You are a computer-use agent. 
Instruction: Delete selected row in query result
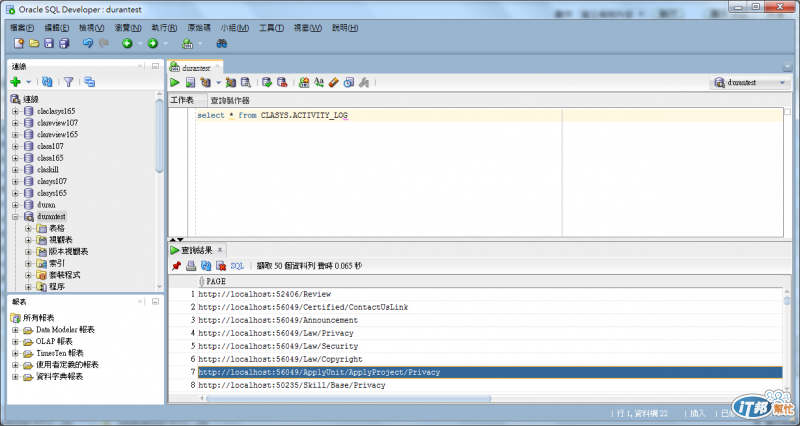tap(221, 266)
